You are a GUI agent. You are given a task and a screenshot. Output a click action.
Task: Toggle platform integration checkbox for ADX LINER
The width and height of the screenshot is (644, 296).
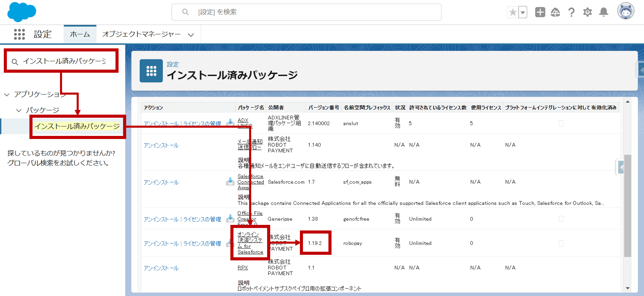[561, 123]
